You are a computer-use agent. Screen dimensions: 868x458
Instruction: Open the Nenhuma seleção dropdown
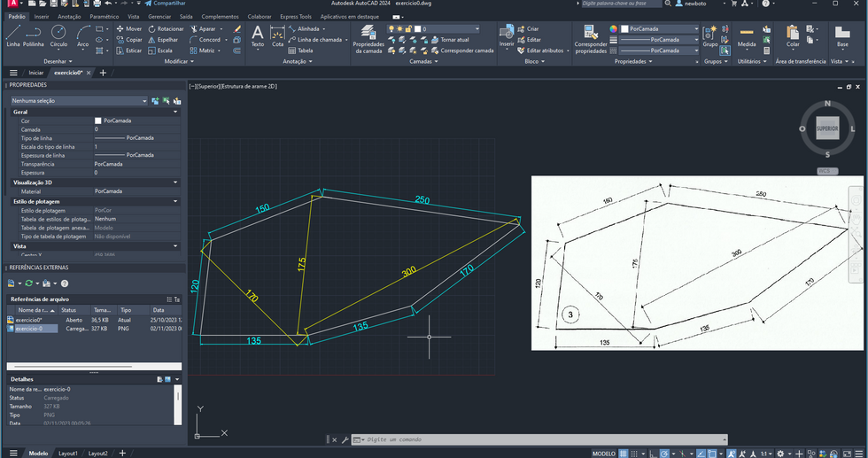coord(78,101)
